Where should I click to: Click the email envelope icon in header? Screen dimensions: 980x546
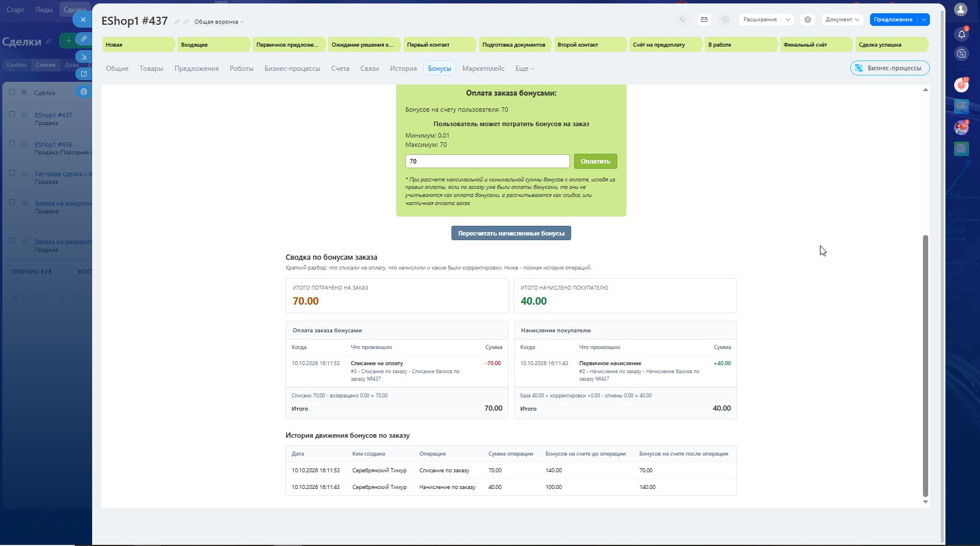pos(704,20)
